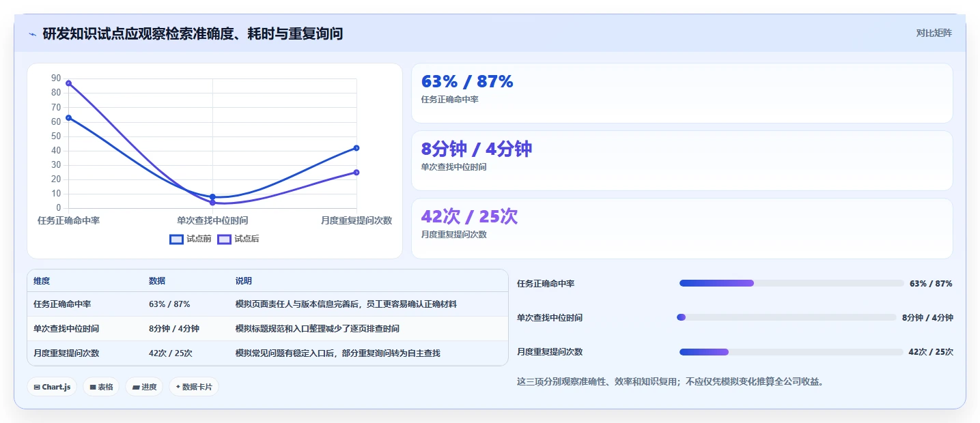This screenshot has width=980, height=423.
Task: Click the 试点后 legend color box
Action: (x=224, y=239)
